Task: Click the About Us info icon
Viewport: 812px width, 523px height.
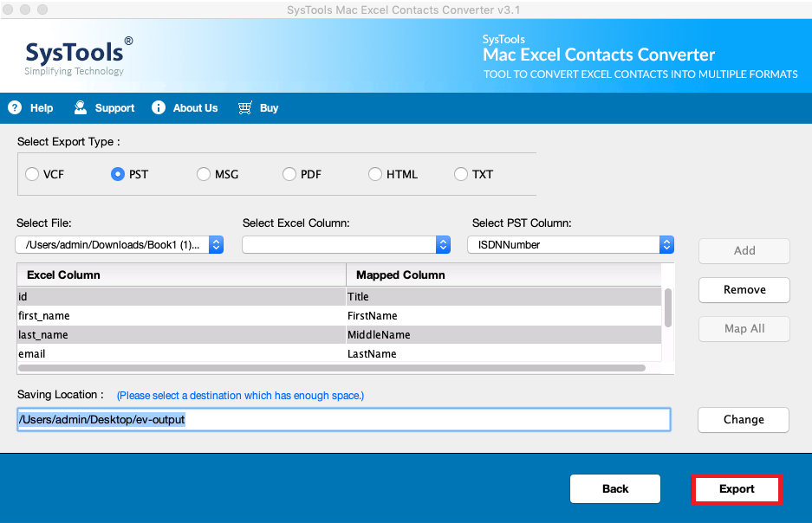Action: [159, 107]
